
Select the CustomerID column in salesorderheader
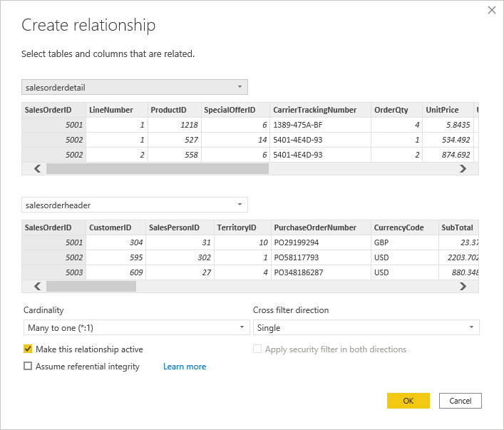[110, 227]
